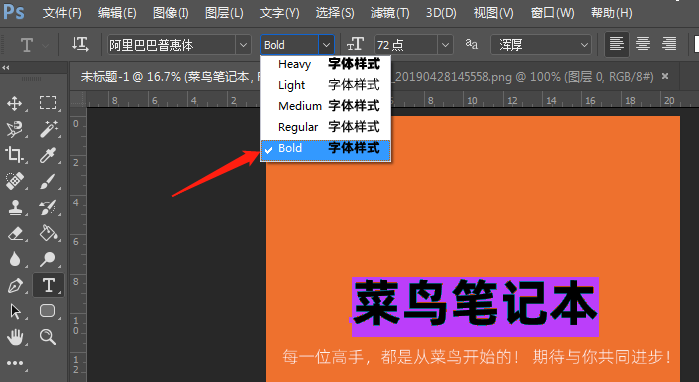
Task: Open the 编辑(E) menu
Action: [x=117, y=13]
